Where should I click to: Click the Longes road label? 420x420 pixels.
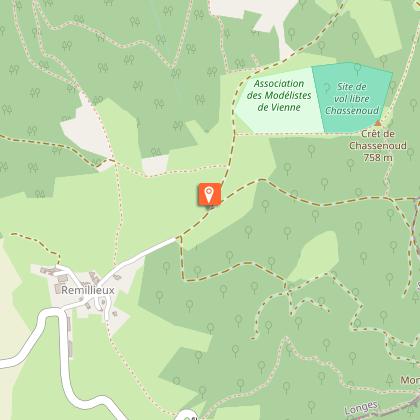point(361,408)
